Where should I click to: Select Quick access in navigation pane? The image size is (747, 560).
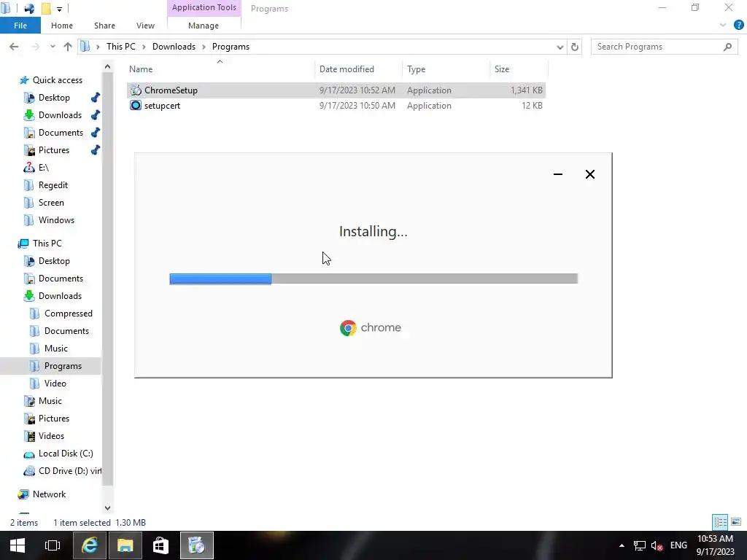[57, 80]
